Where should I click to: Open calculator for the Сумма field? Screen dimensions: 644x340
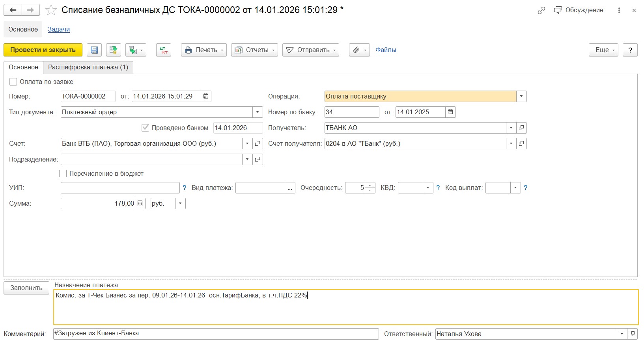click(x=140, y=204)
